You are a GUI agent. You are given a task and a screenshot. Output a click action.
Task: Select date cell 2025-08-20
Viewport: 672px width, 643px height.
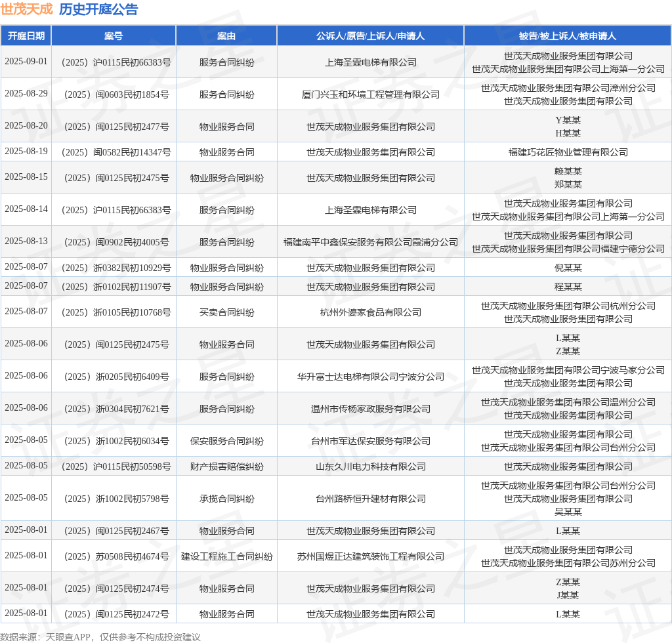(26, 125)
